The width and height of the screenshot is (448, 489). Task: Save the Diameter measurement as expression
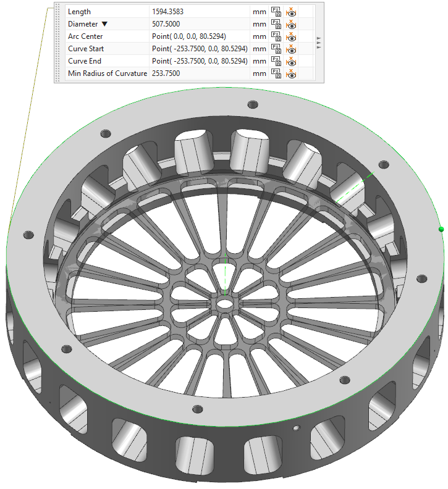pyautogui.click(x=276, y=24)
